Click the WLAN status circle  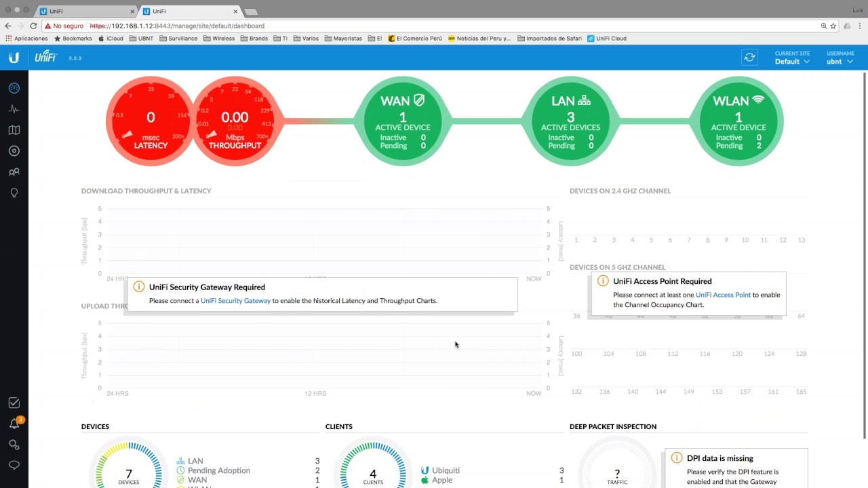point(738,121)
